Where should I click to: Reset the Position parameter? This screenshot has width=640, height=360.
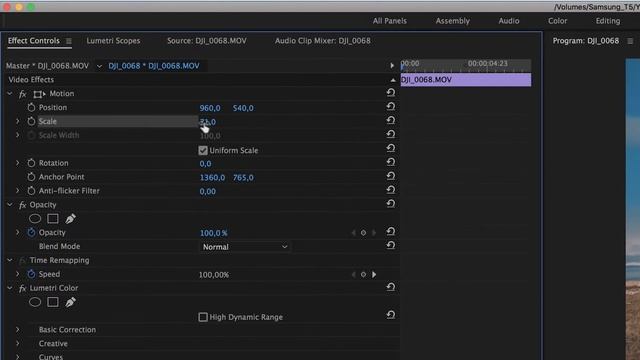391,107
